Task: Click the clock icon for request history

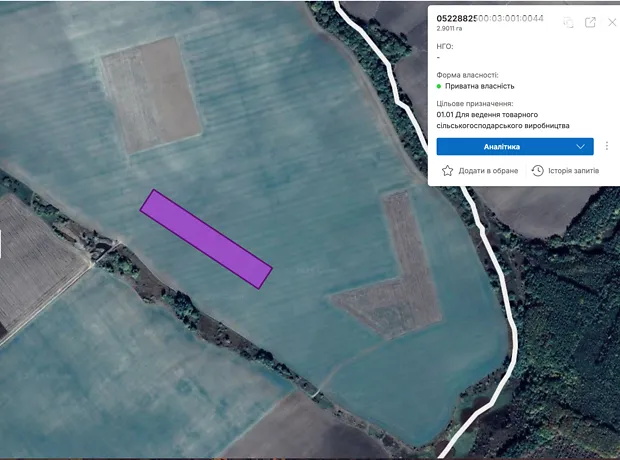Action: click(537, 171)
